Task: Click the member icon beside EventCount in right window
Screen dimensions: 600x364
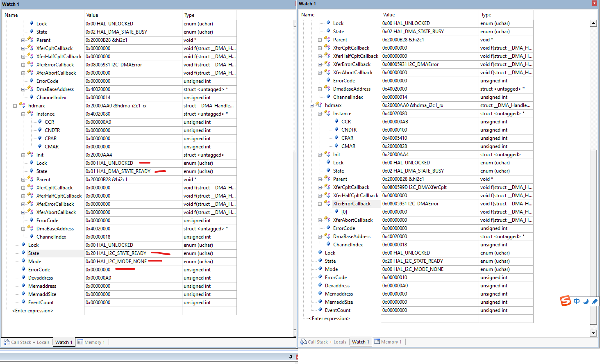Action: click(x=320, y=310)
